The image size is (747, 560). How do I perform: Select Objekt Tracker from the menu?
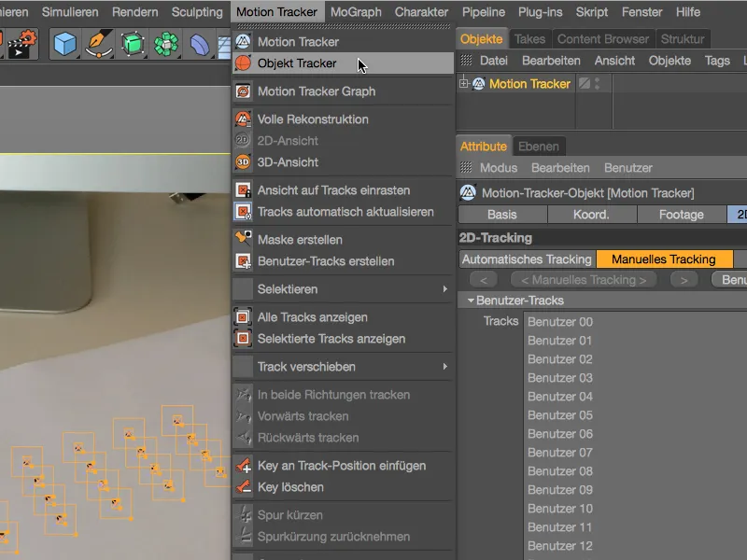tap(343, 63)
